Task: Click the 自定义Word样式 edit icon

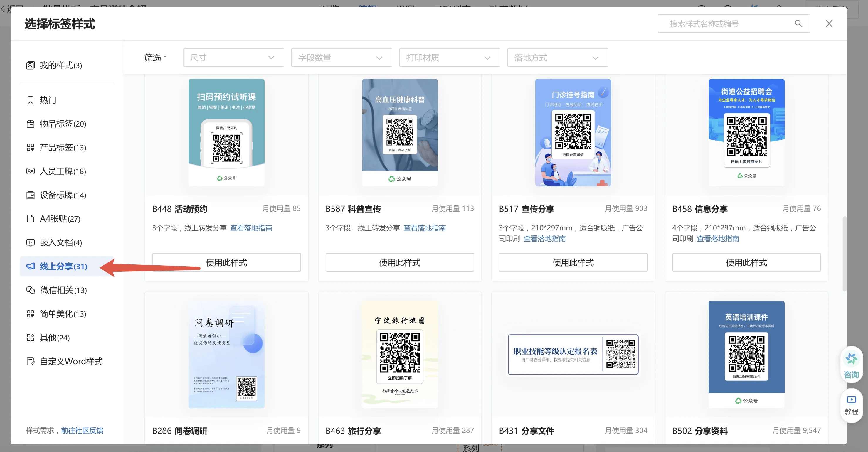Action: 30,361
